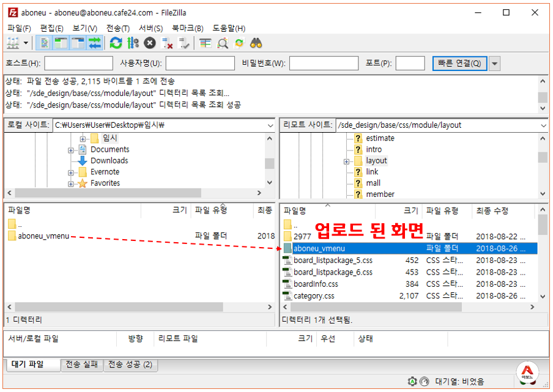
Task: Expand Favorites folder in local tree
Action: click(71, 184)
